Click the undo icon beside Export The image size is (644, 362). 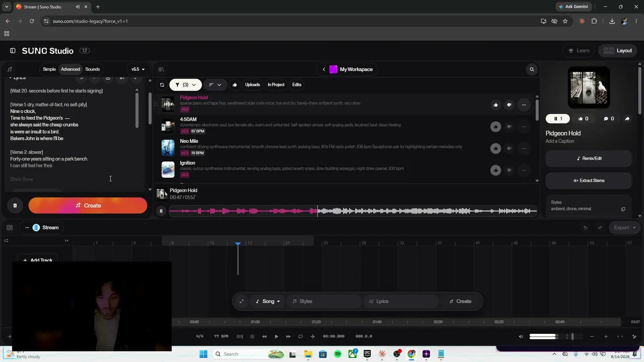point(585,228)
